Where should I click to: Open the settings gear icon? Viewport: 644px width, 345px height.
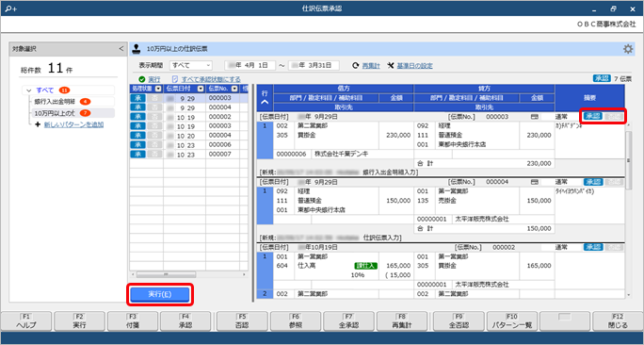[628, 49]
